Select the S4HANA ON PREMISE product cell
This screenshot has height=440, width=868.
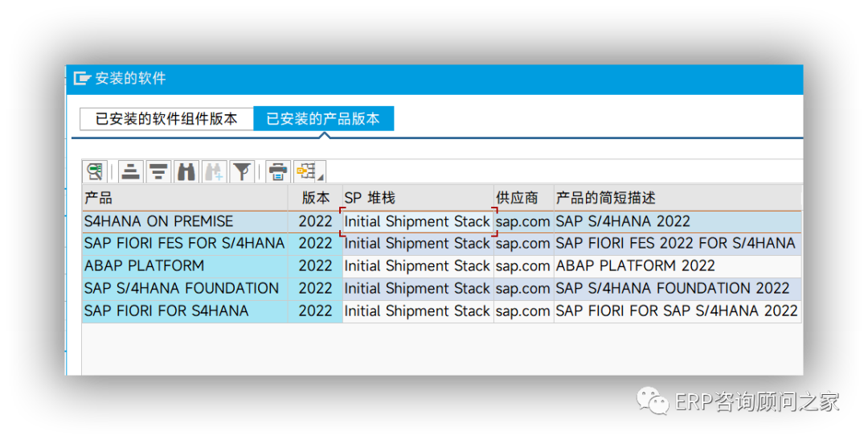[185, 222]
